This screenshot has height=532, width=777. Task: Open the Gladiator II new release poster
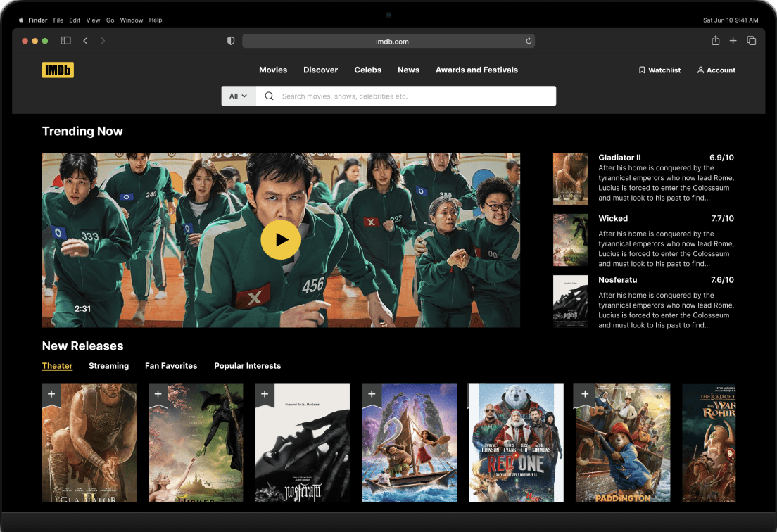(x=89, y=443)
